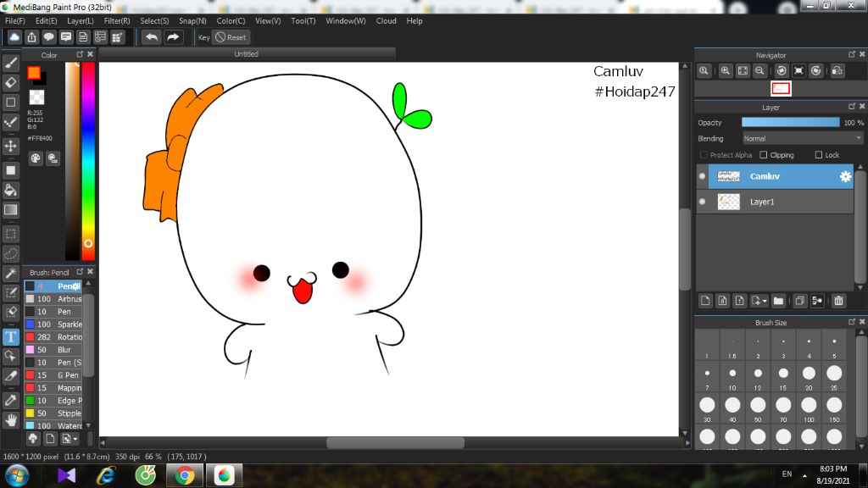Click the Redo arrow in the toolbar

173,37
